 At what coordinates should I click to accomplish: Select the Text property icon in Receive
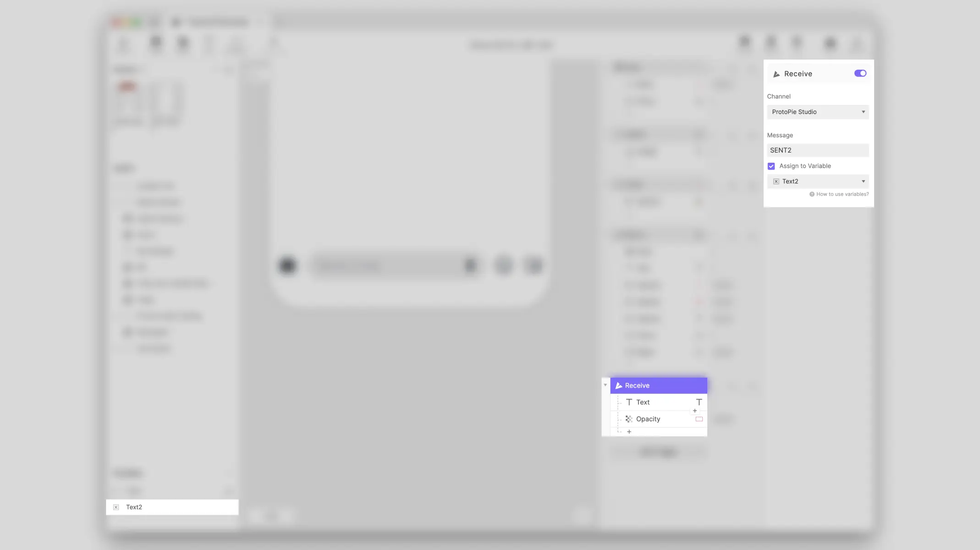tap(628, 402)
